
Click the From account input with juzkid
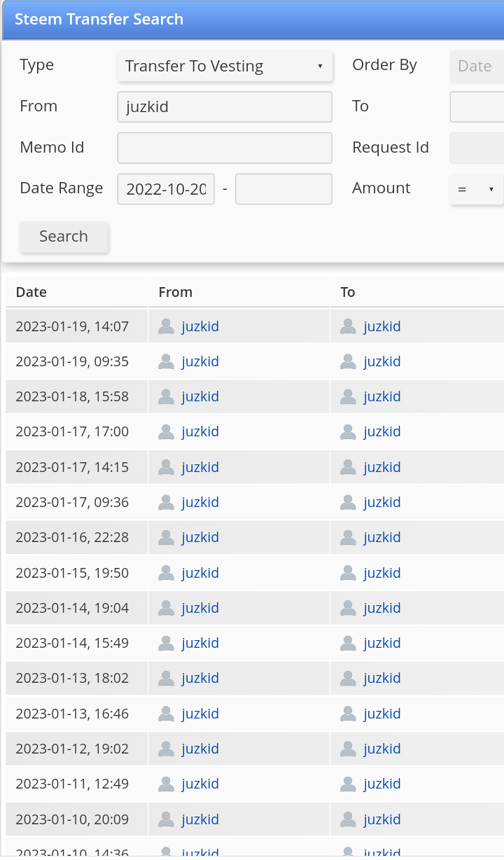pos(225,107)
